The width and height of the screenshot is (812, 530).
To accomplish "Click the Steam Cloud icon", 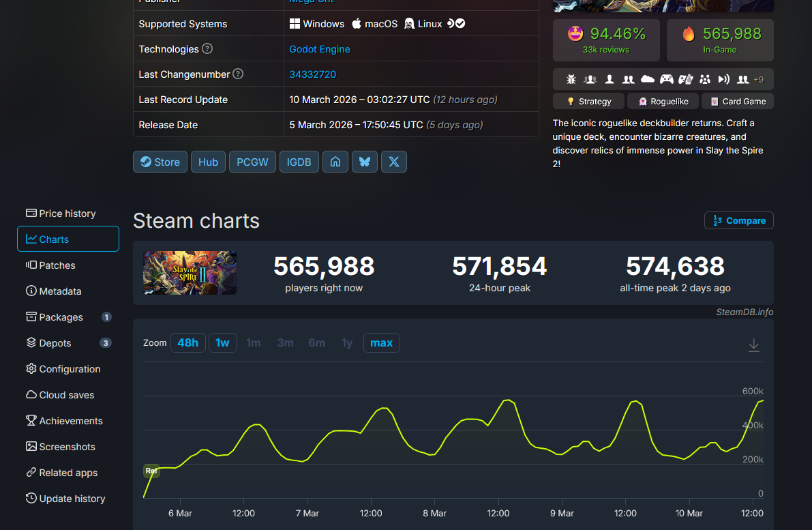I will 647,79.
